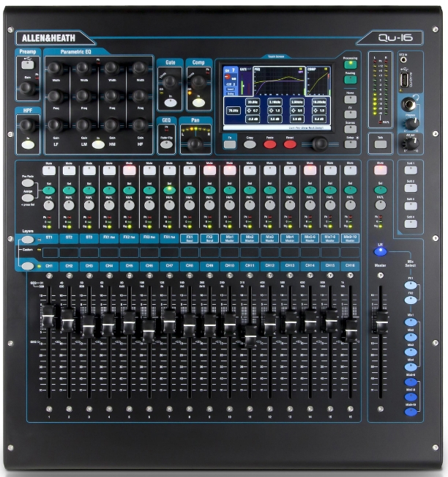The width and height of the screenshot is (448, 477).
Task: Select Mix1 in Mix Select column
Action: pos(411,322)
